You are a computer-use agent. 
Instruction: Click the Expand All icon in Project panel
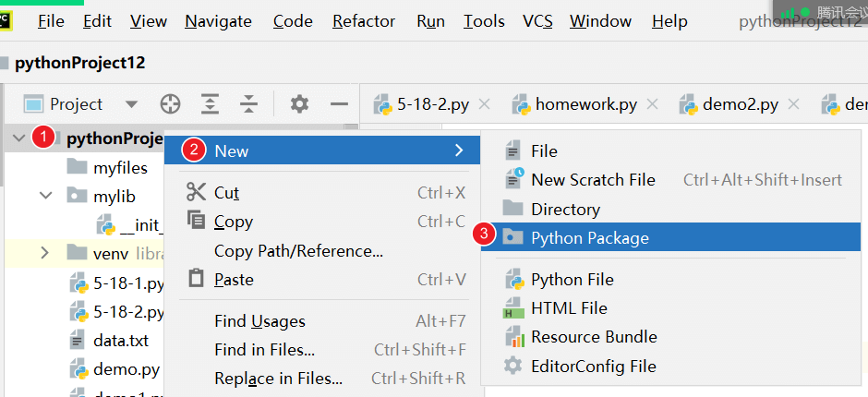[x=211, y=103]
